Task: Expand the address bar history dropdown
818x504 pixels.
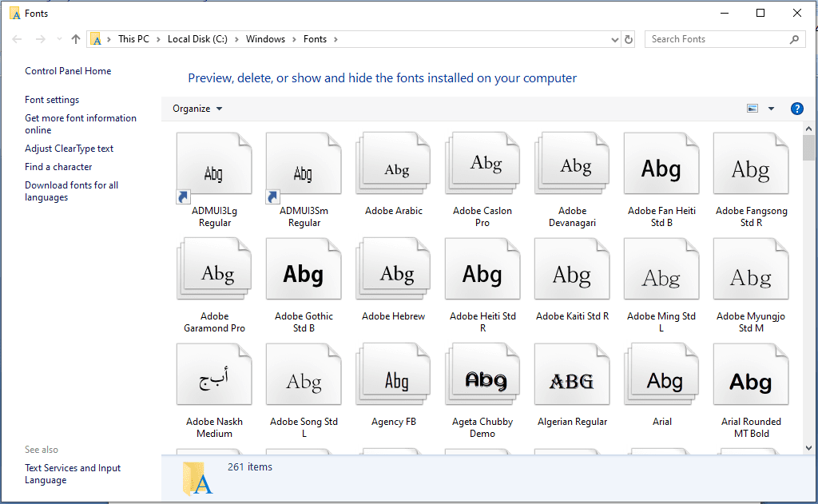Action: (x=613, y=38)
